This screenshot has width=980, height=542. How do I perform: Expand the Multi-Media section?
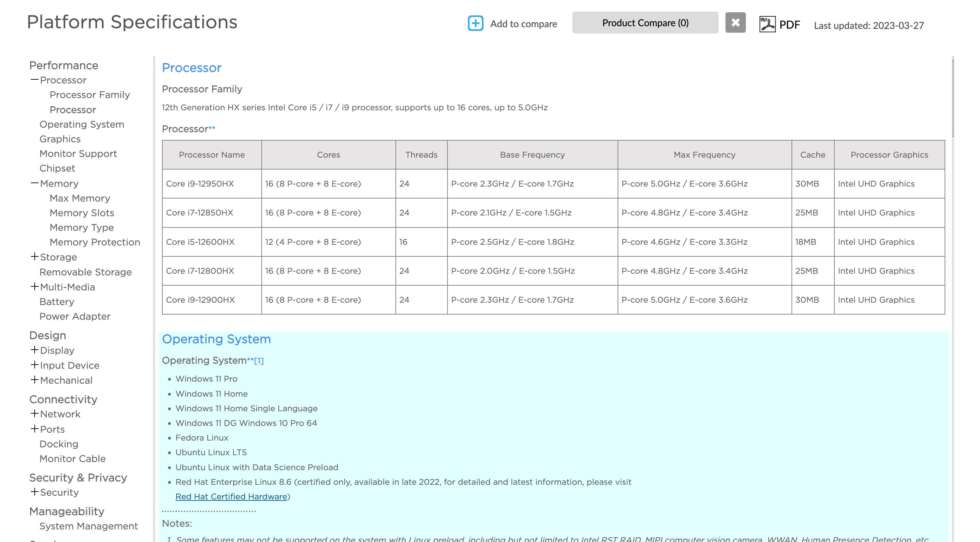35,287
